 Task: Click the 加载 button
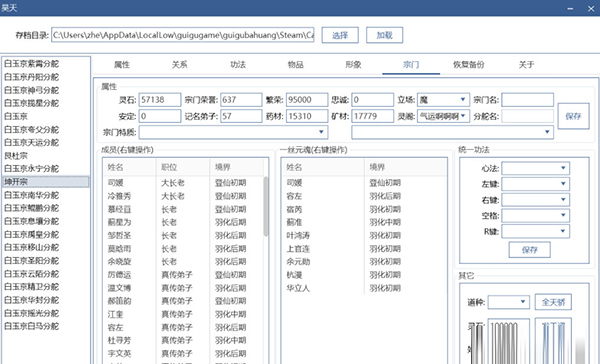pos(384,35)
